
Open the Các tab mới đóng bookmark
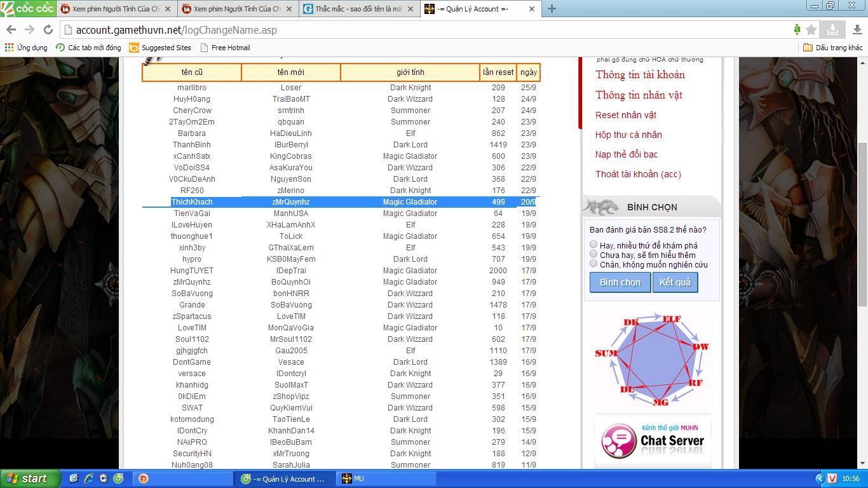click(x=88, y=48)
